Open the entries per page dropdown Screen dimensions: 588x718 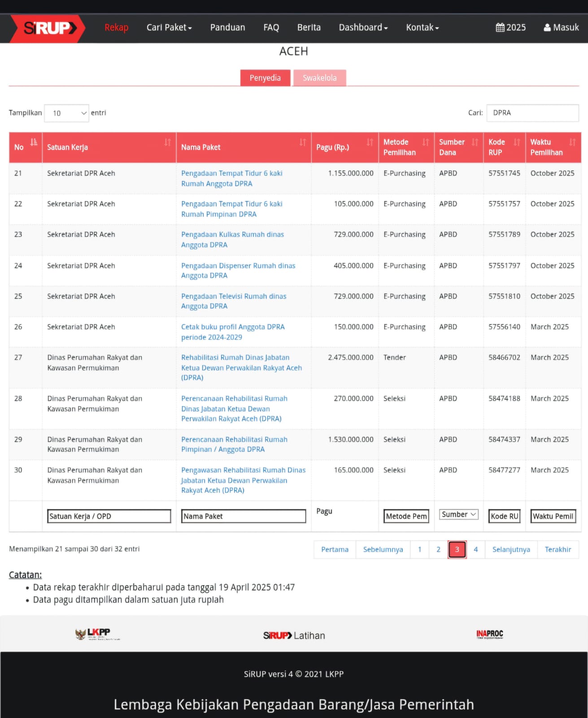[66, 113]
